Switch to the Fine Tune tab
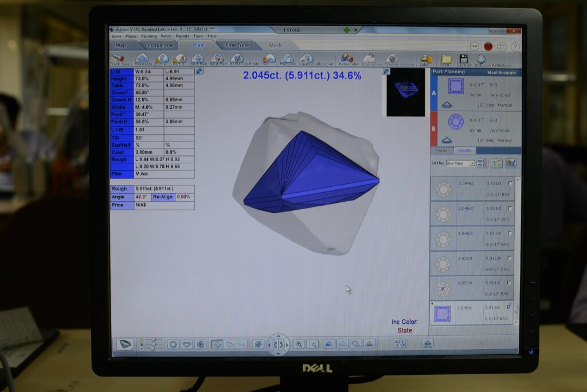This screenshot has width=587, height=392. pyautogui.click(x=237, y=45)
